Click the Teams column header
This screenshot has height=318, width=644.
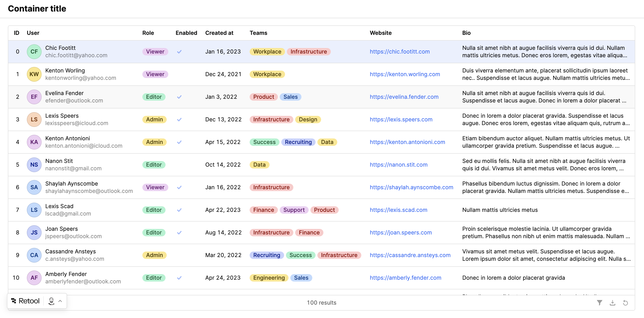point(258,33)
